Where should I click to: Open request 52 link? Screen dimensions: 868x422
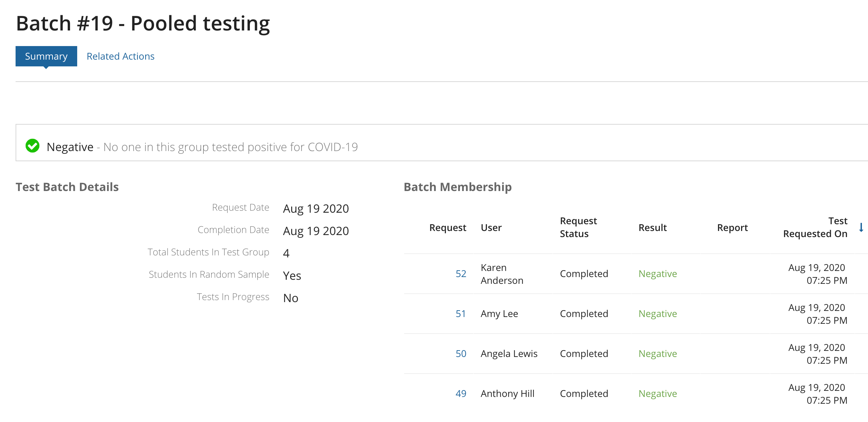click(x=461, y=274)
